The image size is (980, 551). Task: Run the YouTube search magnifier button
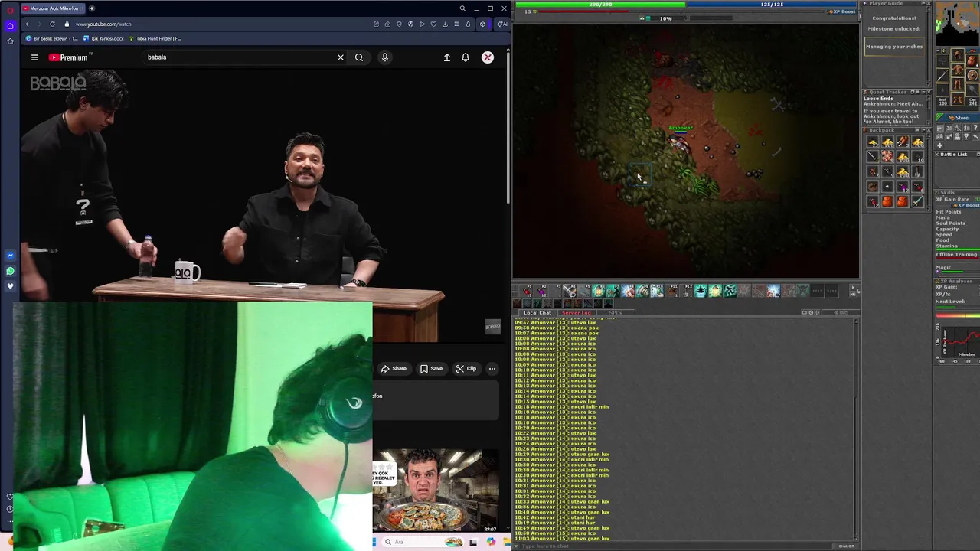pos(359,57)
